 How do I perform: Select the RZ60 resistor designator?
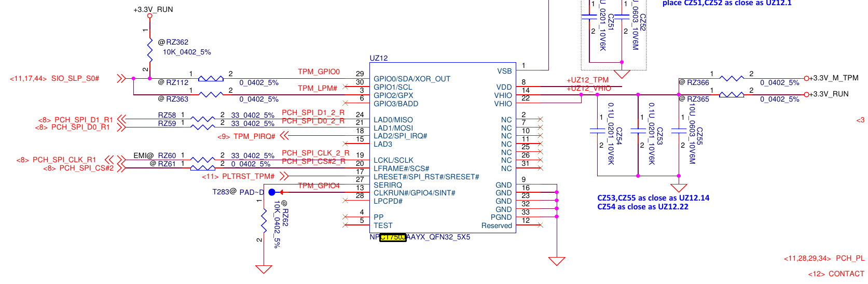tap(167, 155)
